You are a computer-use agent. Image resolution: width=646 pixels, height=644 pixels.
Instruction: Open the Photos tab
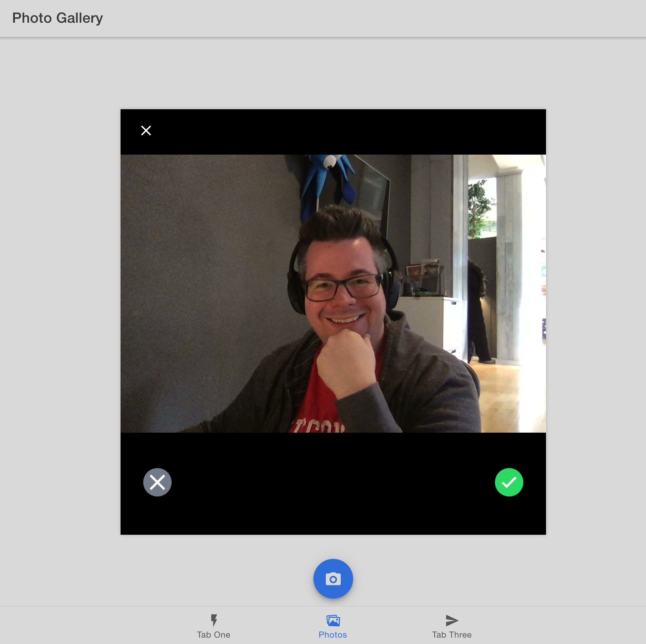[x=333, y=626]
